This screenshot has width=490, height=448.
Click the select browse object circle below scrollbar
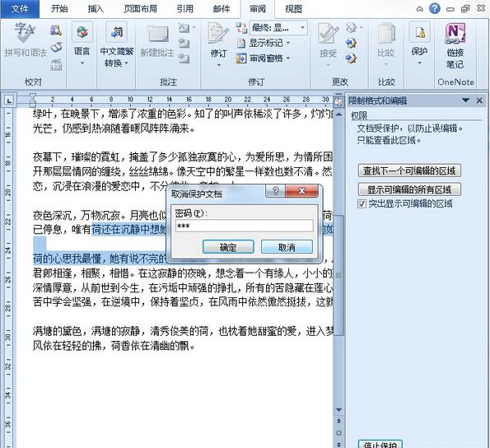338,433
